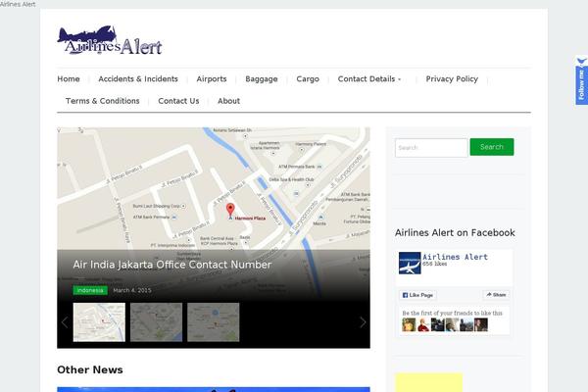The width and height of the screenshot is (588, 392).
Task: Select the second map thumbnail in carousel
Action: tap(157, 322)
